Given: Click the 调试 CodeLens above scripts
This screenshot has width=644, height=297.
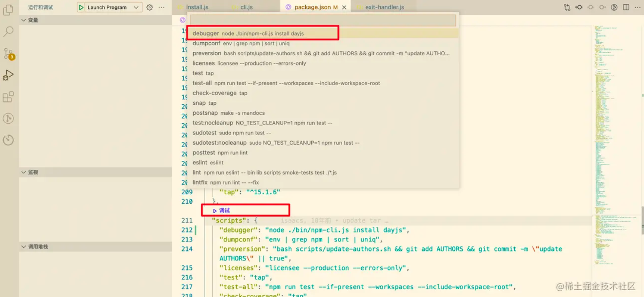Looking at the screenshot, I should (x=221, y=211).
